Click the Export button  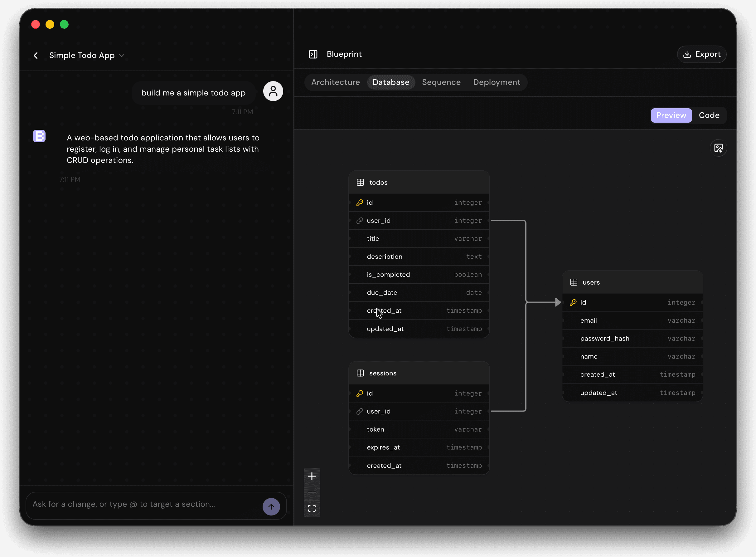701,54
